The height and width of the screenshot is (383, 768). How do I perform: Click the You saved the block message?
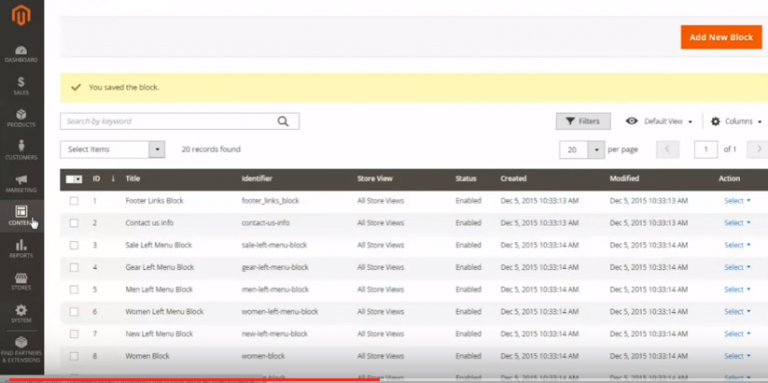coord(124,88)
